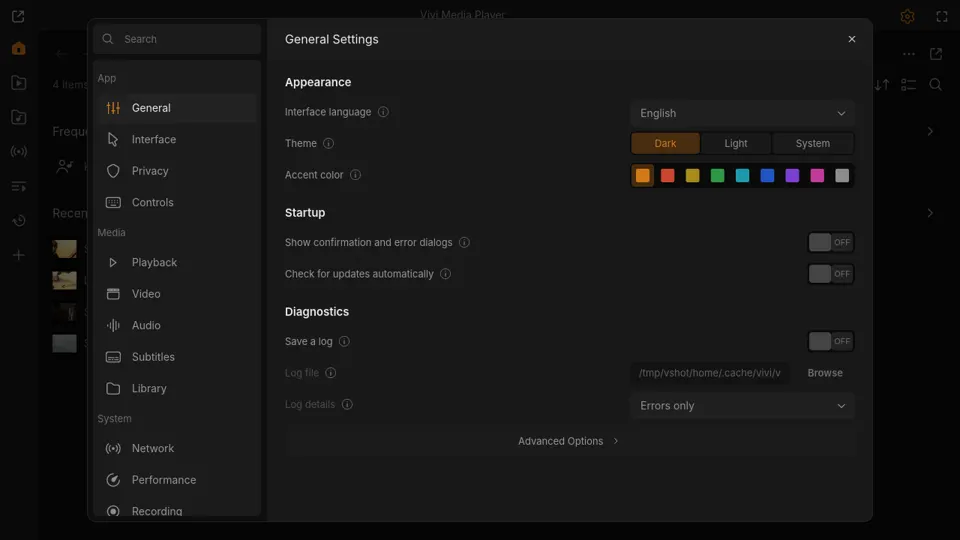
Task: Open the network streams icon in left sidebar
Action: coord(18,151)
